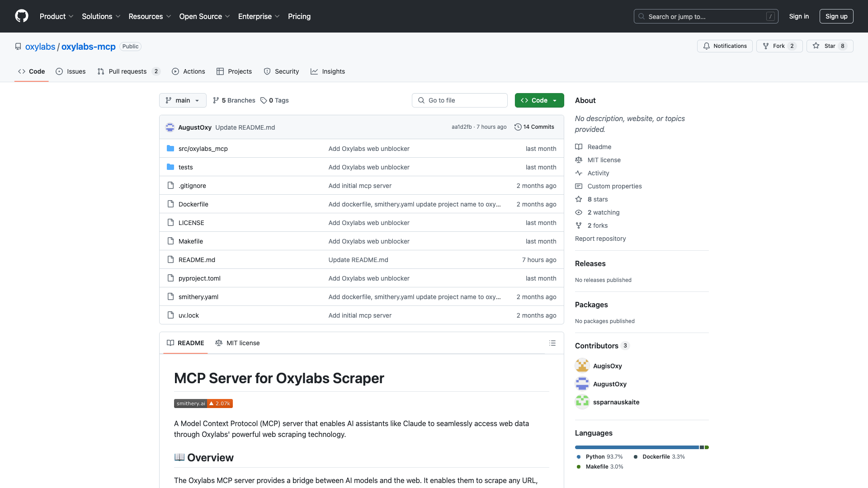Click the MIT license scales icon
The image size is (868, 488).
click(579, 160)
